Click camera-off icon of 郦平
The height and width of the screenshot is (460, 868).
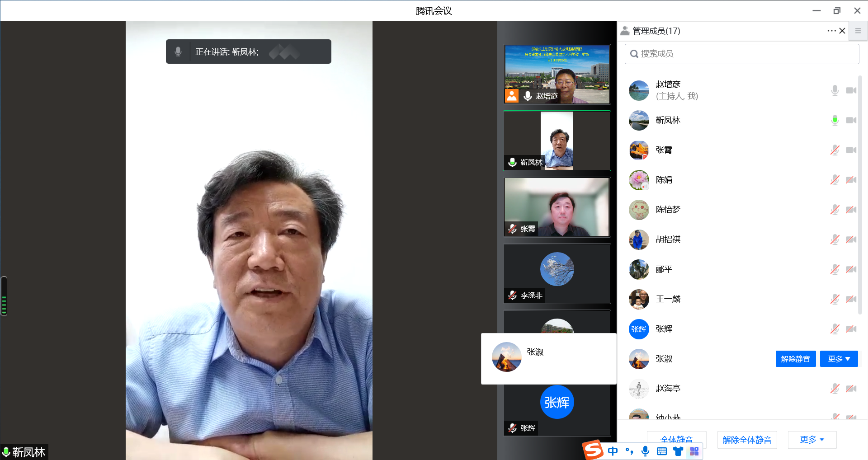point(851,269)
